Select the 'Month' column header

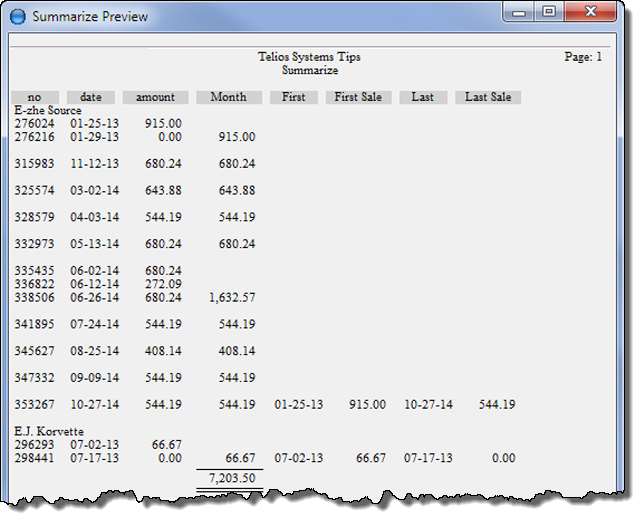[229, 97]
